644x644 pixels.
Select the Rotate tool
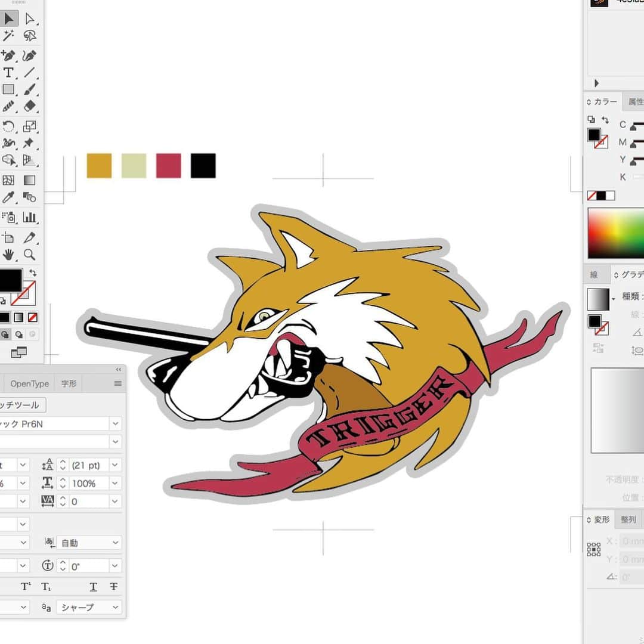tap(8, 126)
